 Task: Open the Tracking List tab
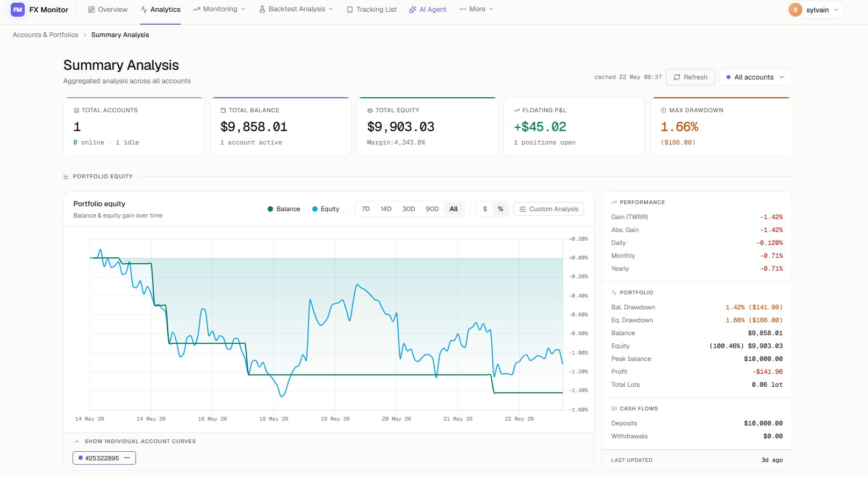point(371,10)
